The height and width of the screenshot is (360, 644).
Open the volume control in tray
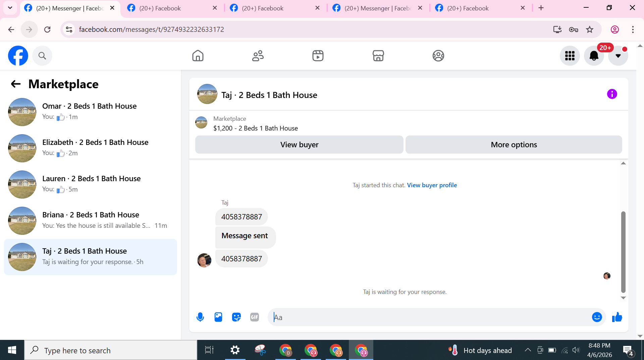pyautogui.click(x=576, y=350)
